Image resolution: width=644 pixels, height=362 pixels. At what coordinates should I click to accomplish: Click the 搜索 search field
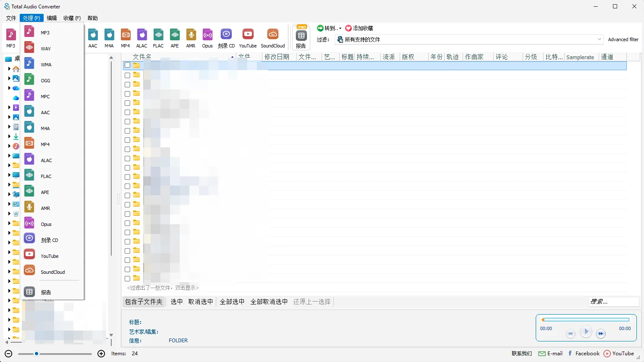click(614, 302)
